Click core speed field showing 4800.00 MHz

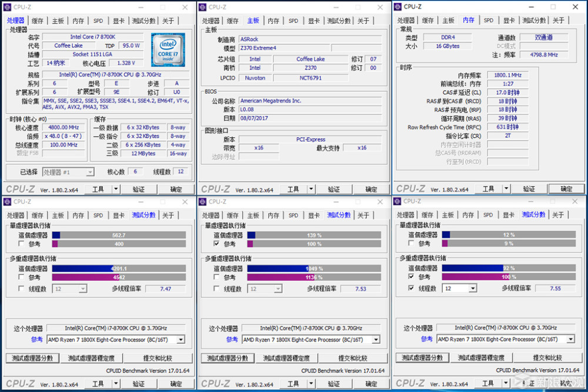tap(64, 128)
